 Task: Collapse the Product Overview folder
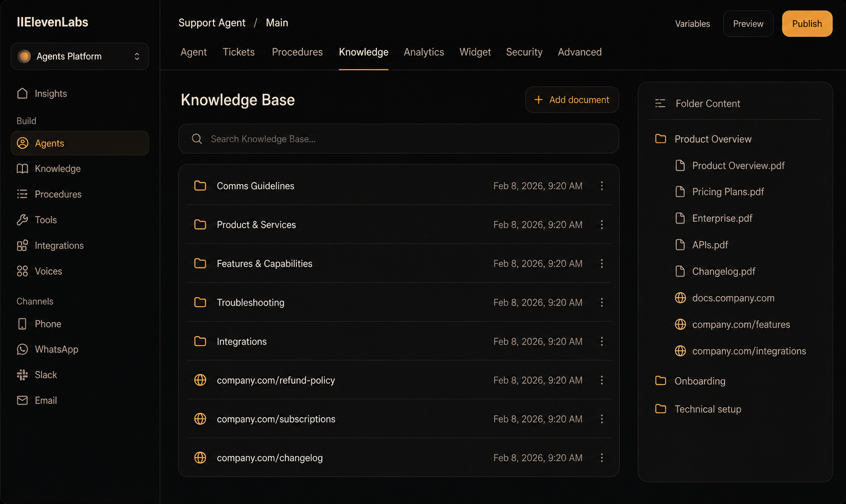click(703, 139)
